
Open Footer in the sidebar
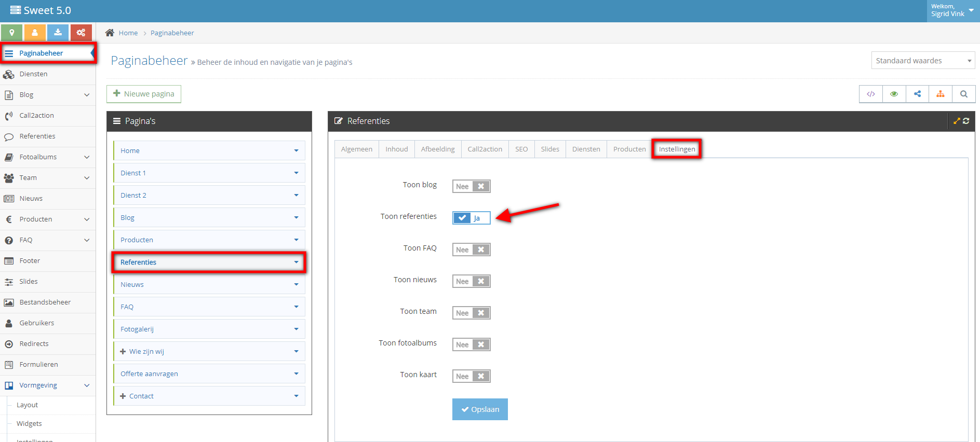pos(48,261)
